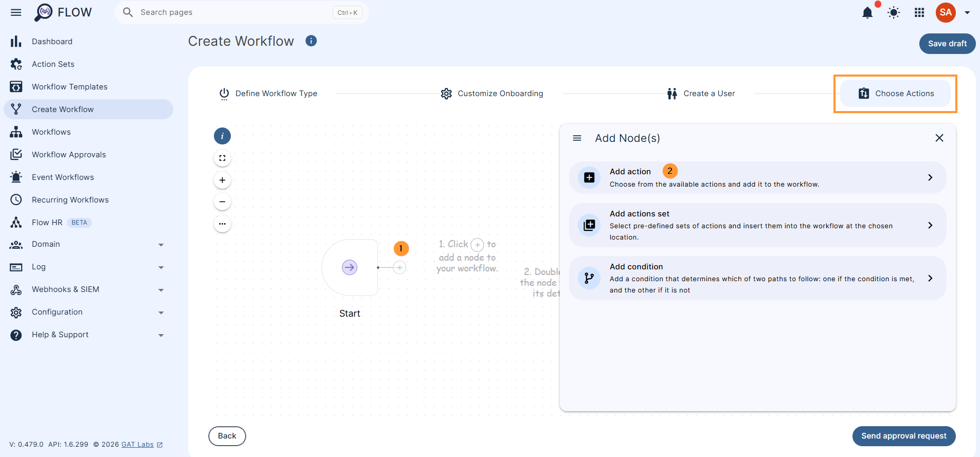
Task: Click the Save draft button
Action: pos(947,44)
